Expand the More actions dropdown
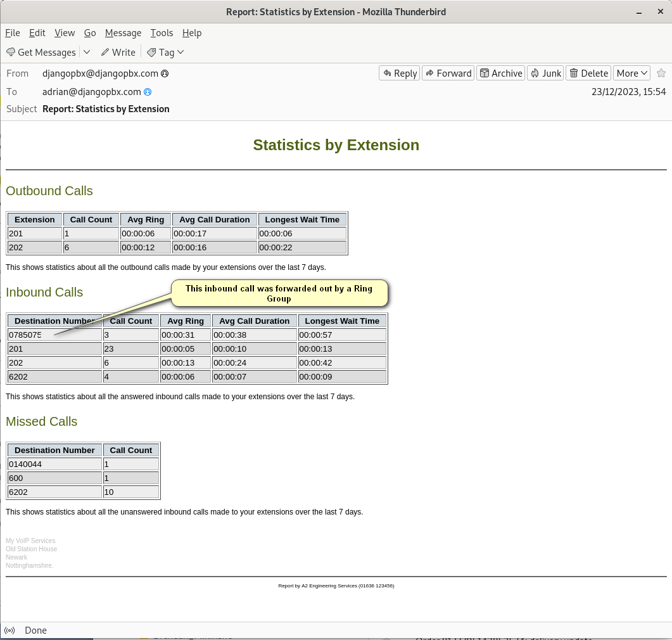The image size is (672, 640). [x=631, y=74]
